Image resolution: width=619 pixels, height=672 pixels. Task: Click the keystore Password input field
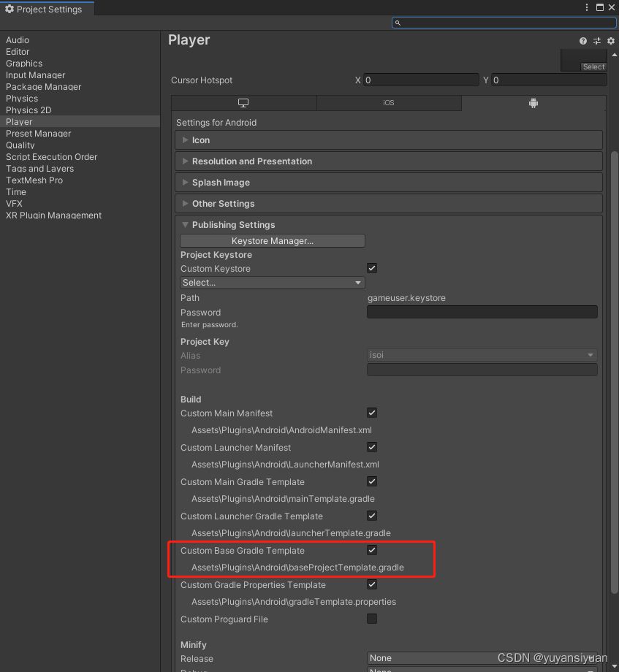click(x=482, y=312)
